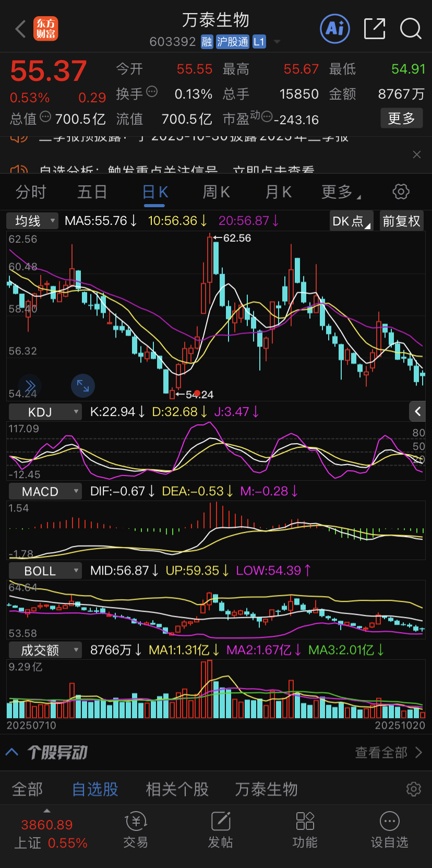This screenshot has height=868, width=432.
Task: Tap the 62.56 high price marker
Action: pos(232,238)
